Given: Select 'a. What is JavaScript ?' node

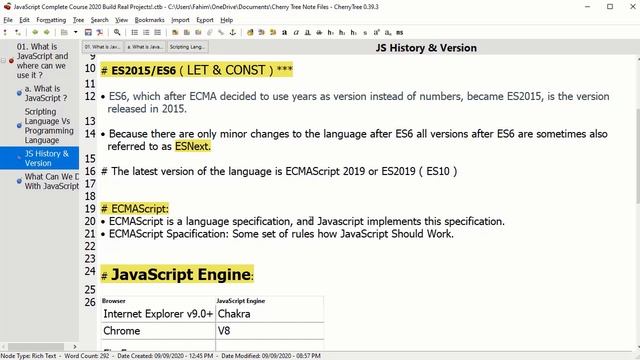Looking at the screenshot, I should point(46,93).
